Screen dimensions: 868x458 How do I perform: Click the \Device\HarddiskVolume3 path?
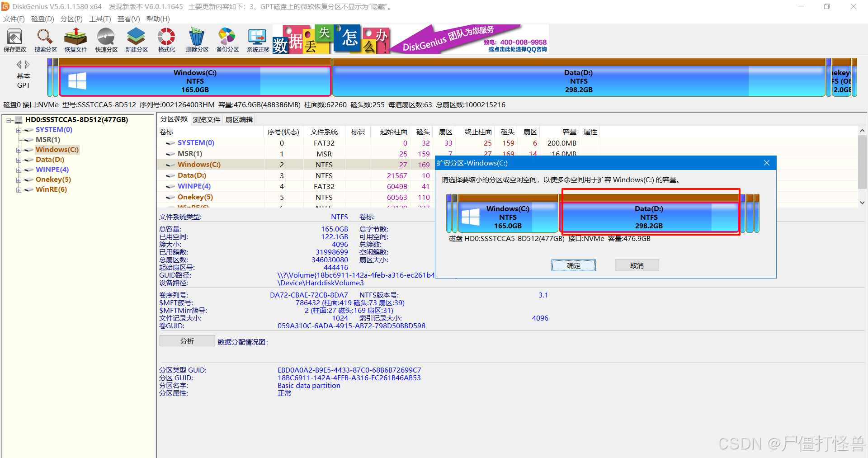(x=321, y=283)
